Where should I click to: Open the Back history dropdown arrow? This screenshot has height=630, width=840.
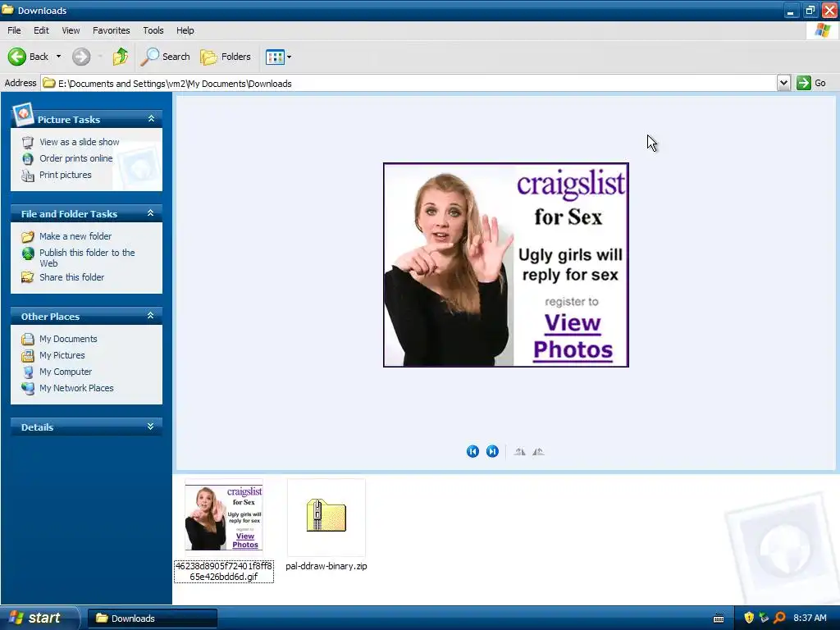[x=58, y=57]
